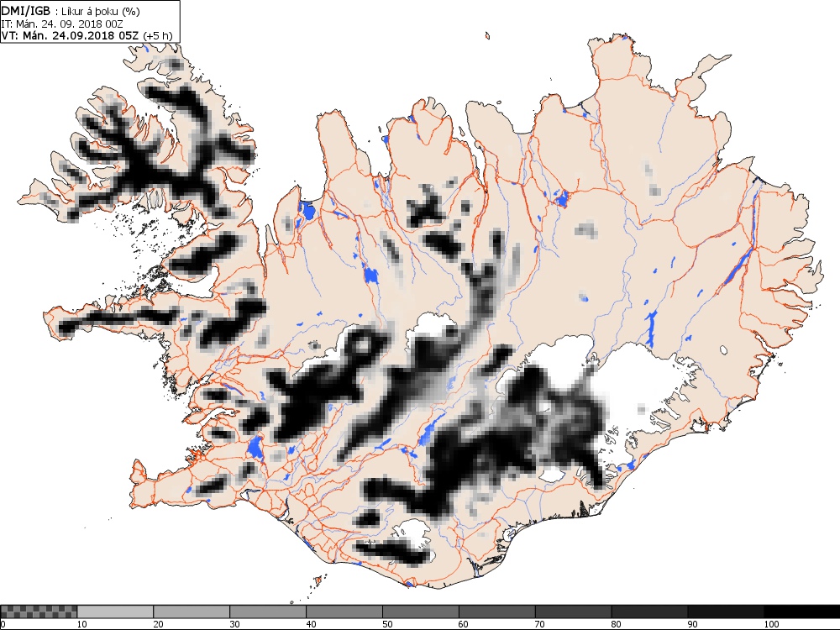Pick the 30–40 grey legend swatch
This screenshot has width=840, height=630.
click(268, 612)
